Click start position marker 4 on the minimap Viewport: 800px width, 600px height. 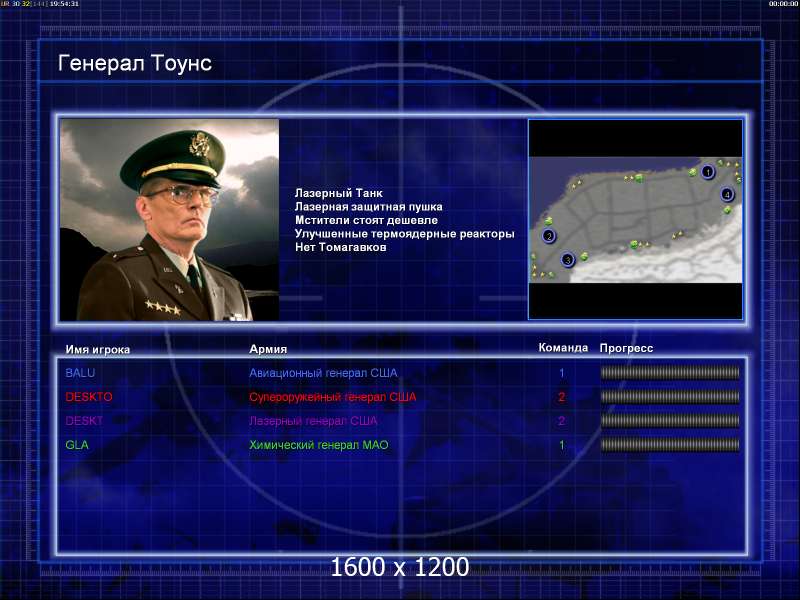click(727, 194)
